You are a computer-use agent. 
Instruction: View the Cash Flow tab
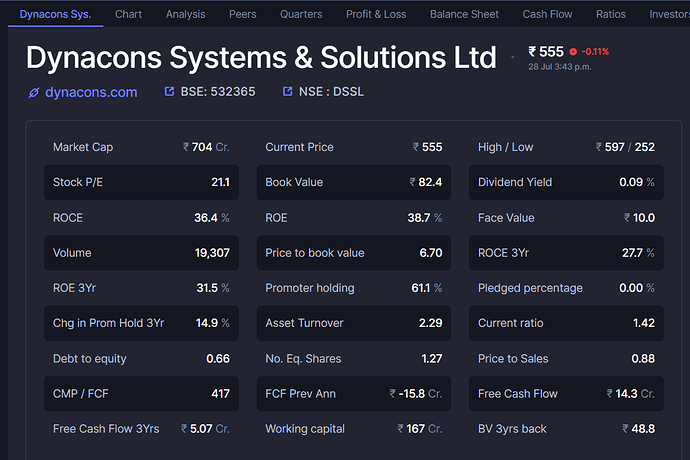[x=547, y=14]
